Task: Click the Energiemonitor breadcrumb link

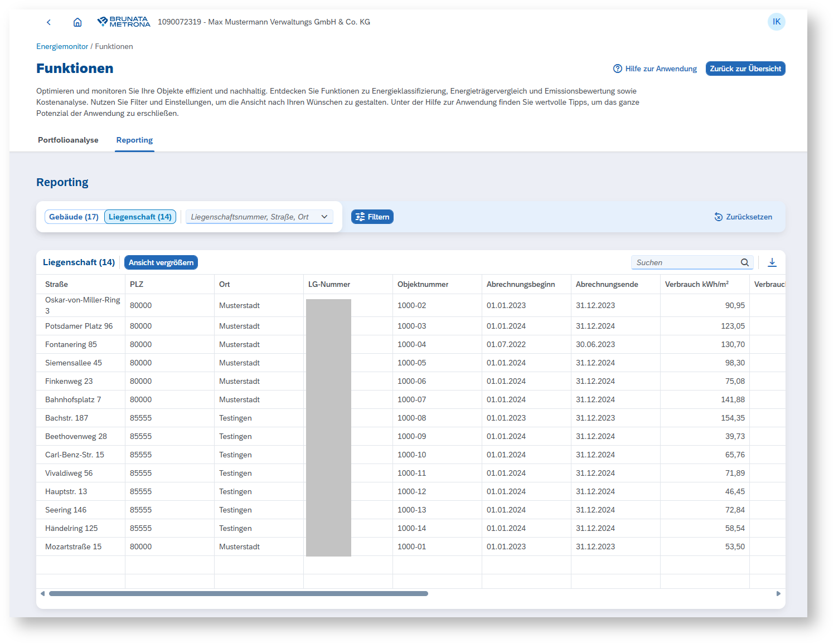Action: click(x=62, y=46)
